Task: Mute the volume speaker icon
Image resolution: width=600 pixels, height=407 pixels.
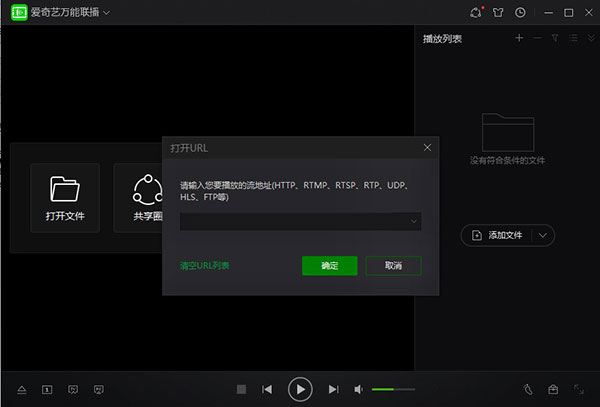Action: click(359, 389)
